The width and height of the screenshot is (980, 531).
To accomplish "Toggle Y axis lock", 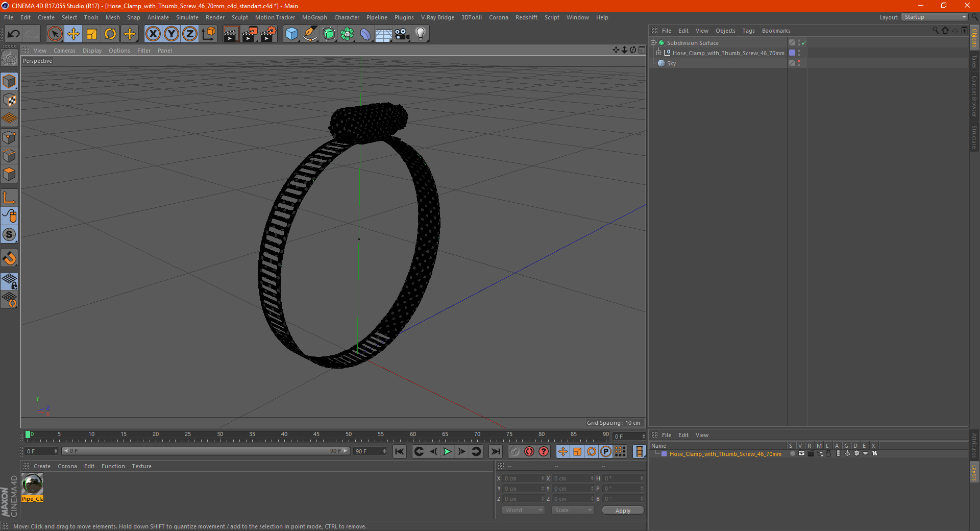I will pyautogui.click(x=171, y=34).
